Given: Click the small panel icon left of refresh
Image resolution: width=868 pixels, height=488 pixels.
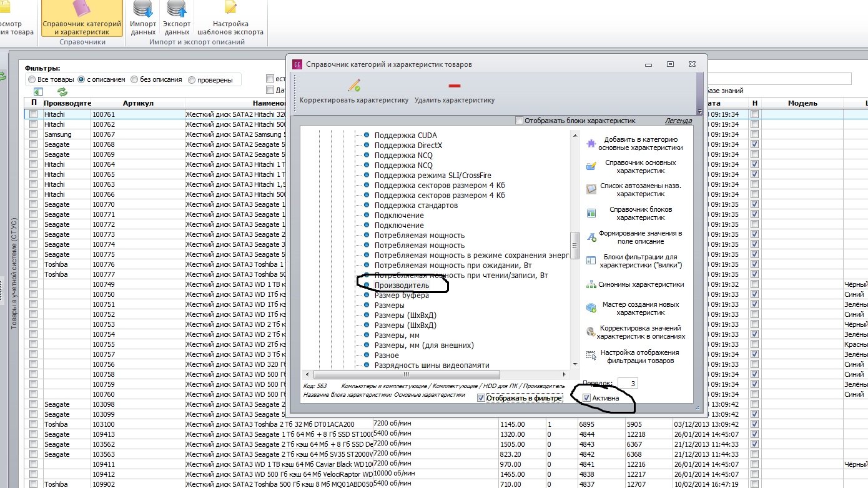Looking at the screenshot, I should tap(38, 92).
